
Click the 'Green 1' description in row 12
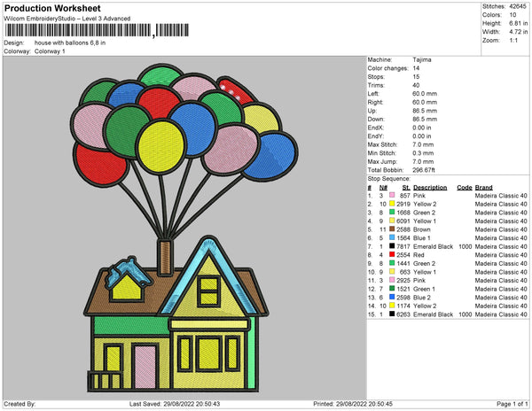coord(424,289)
